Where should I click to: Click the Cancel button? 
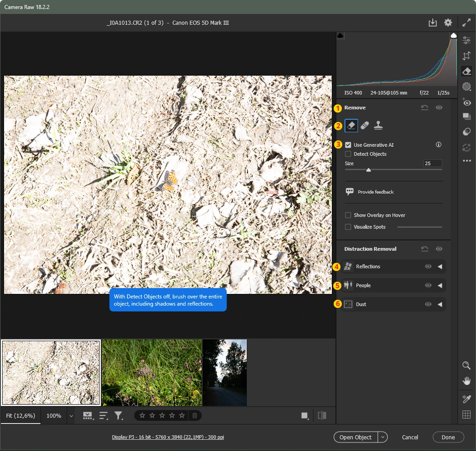pyautogui.click(x=410, y=437)
